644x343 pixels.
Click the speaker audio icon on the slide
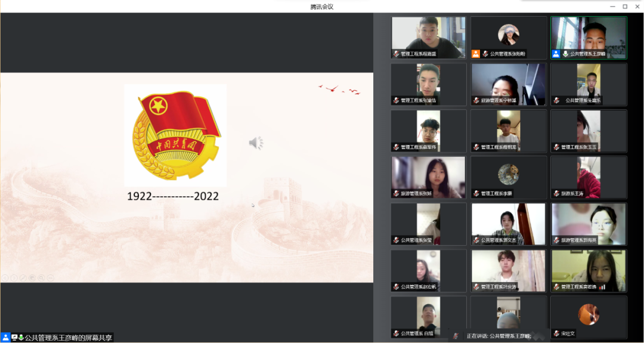tap(256, 143)
